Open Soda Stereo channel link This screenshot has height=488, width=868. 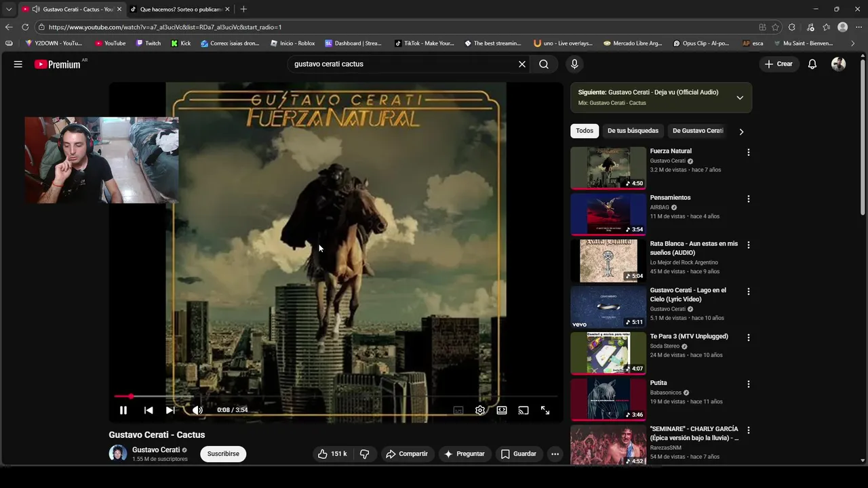(x=665, y=346)
